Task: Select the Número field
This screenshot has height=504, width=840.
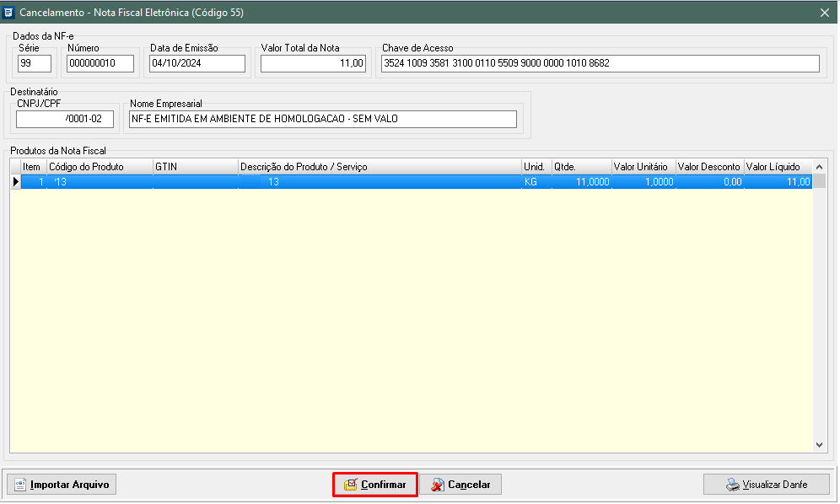Action: tap(100, 63)
